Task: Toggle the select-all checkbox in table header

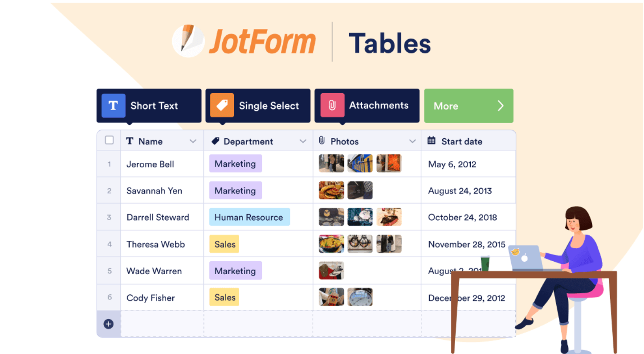Action: [109, 140]
